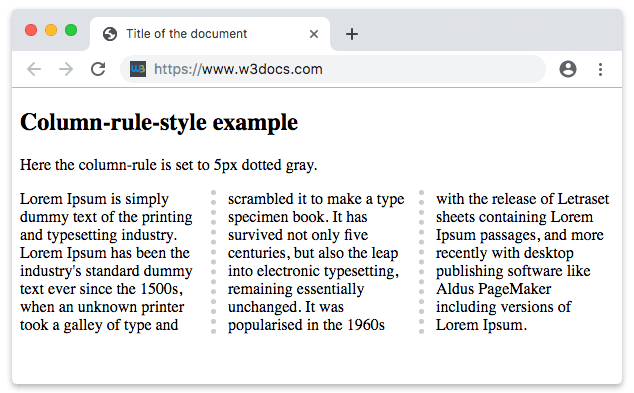634x393 pixels.
Task: Click the forward navigation arrow
Action: [66, 69]
